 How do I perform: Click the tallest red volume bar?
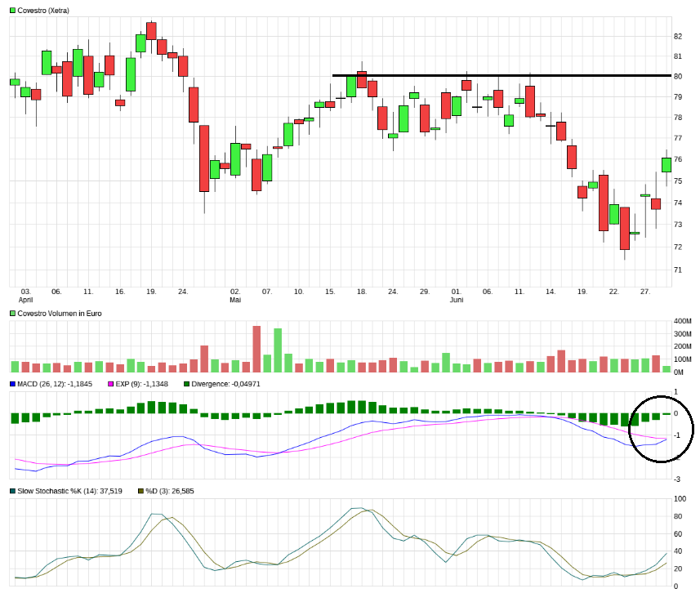coord(256,349)
